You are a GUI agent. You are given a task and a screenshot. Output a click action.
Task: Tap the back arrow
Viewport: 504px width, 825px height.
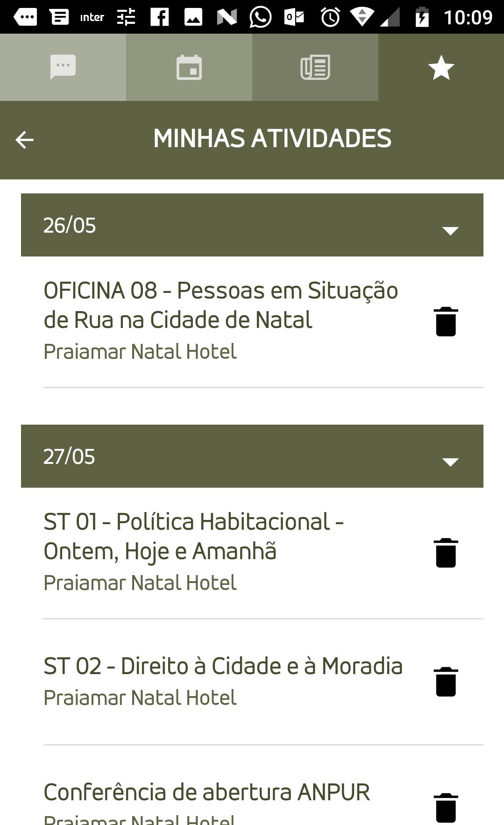[x=24, y=140]
